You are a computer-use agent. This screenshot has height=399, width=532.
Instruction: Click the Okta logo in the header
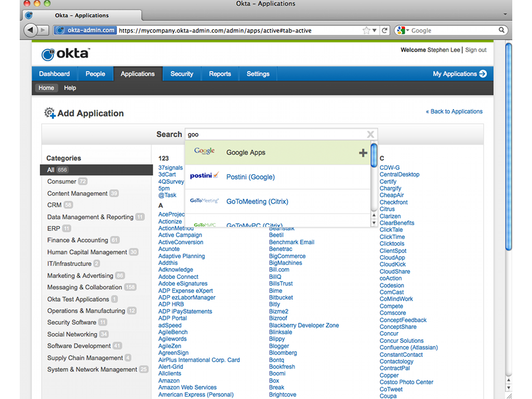click(65, 54)
